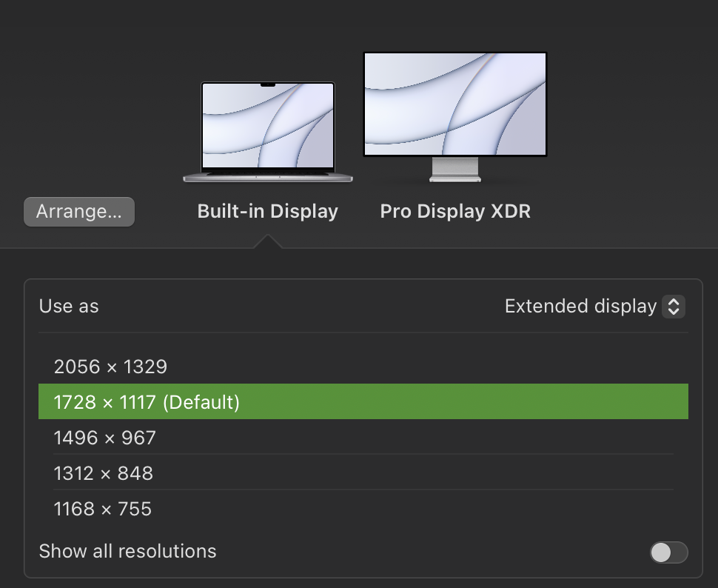
Task: Click the Pro Display XDR label
Action: click(455, 211)
